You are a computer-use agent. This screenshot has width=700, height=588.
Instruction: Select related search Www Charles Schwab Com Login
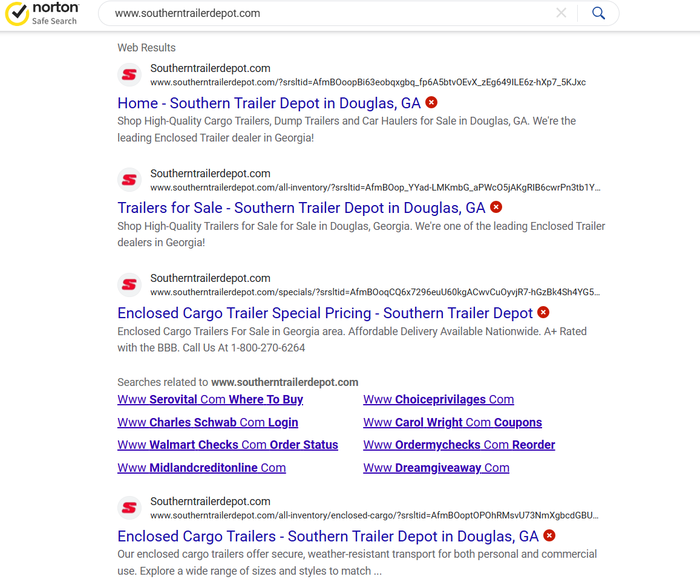tap(208, 422)
